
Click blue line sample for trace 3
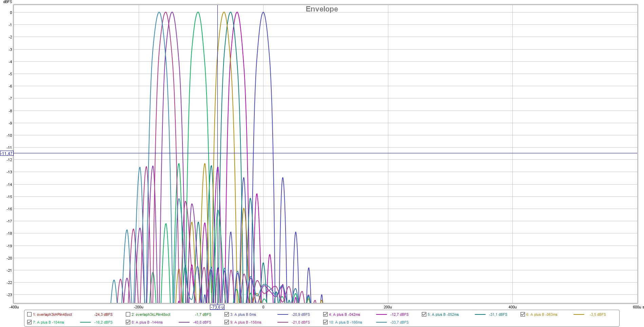[x=283, y=314]
